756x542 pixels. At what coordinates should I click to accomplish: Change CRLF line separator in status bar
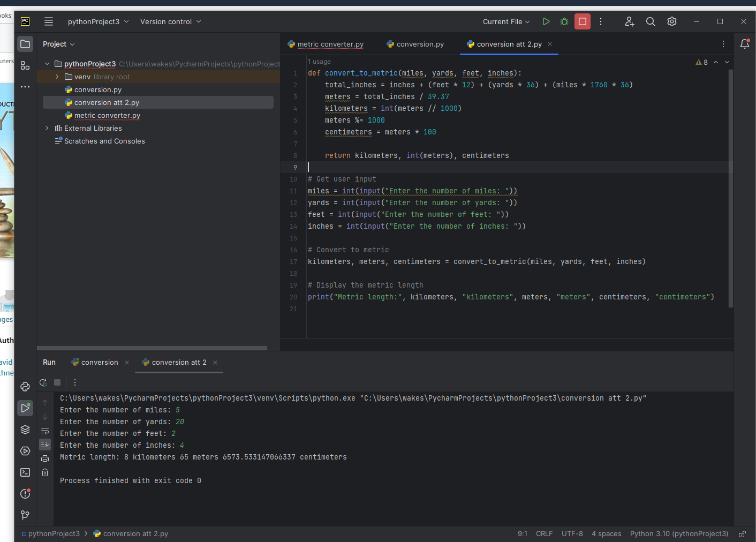[544, 534]
